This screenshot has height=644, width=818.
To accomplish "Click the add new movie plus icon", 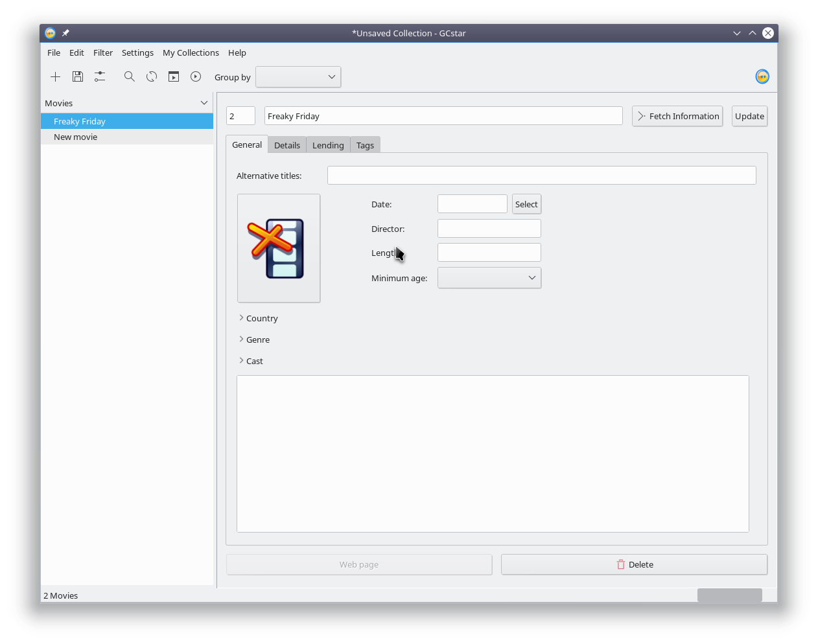I will click(x=56, y=77).
